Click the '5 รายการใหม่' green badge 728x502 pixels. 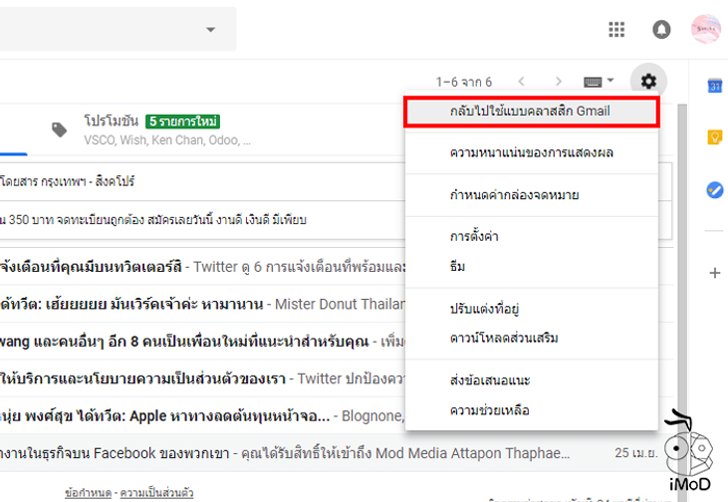(182, 121)
